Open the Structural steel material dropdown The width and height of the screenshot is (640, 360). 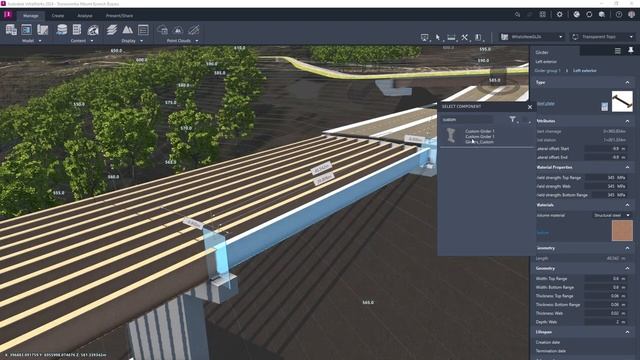tap(611, 215)
